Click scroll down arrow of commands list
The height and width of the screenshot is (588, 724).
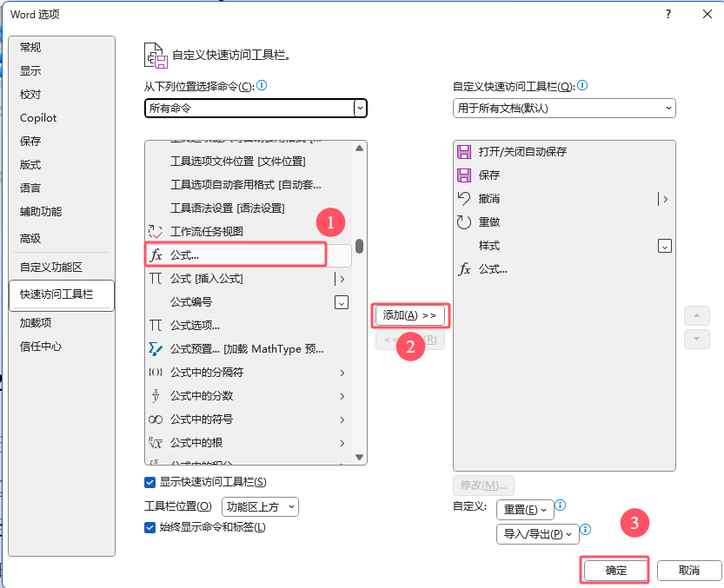click(x=359, y=457)
